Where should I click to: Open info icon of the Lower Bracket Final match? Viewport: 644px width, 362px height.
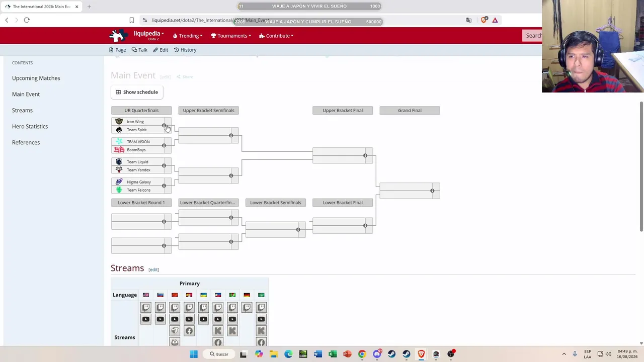point(365,226)
